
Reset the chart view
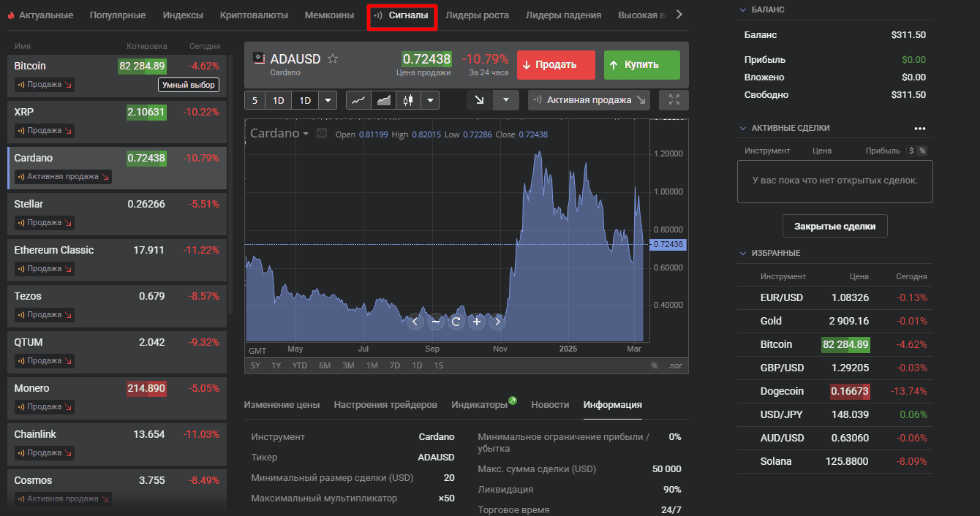tap(456, 321)
